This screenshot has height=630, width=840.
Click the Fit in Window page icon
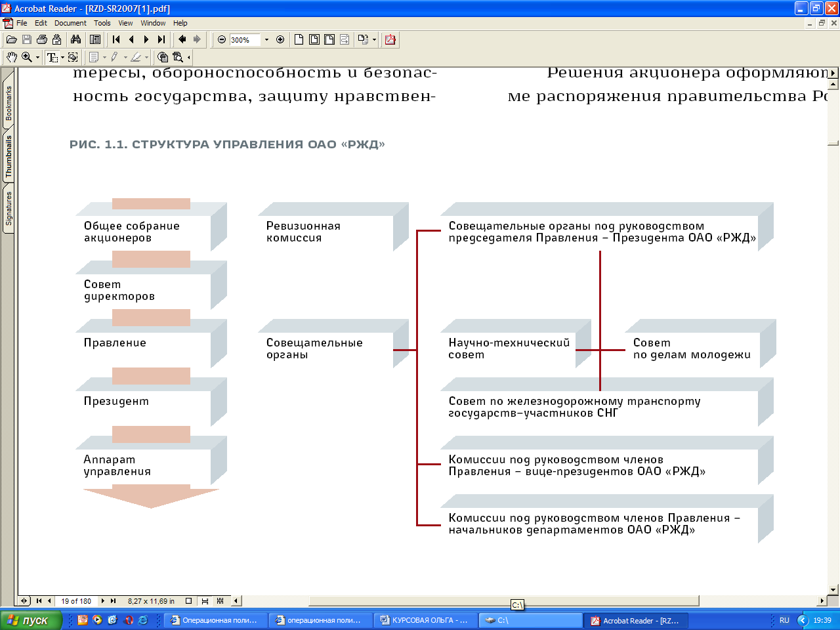pos(314,40)
